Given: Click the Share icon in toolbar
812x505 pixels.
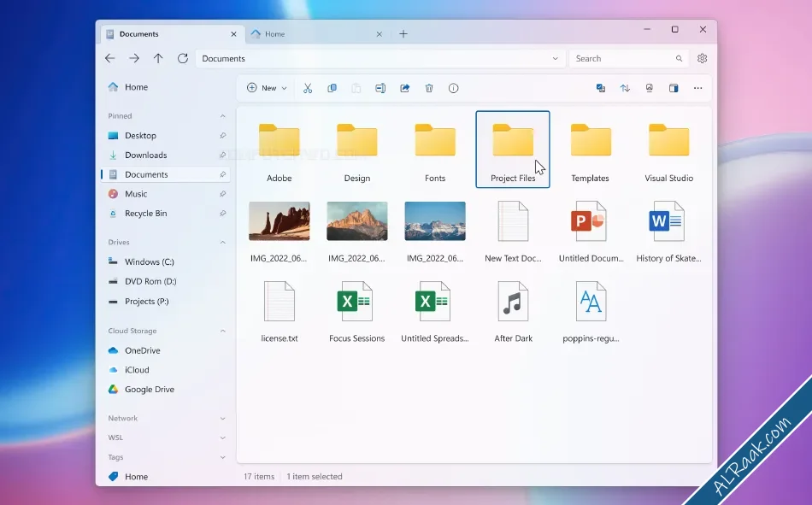Looking at the screenshot, I should (x=404, y=88).
